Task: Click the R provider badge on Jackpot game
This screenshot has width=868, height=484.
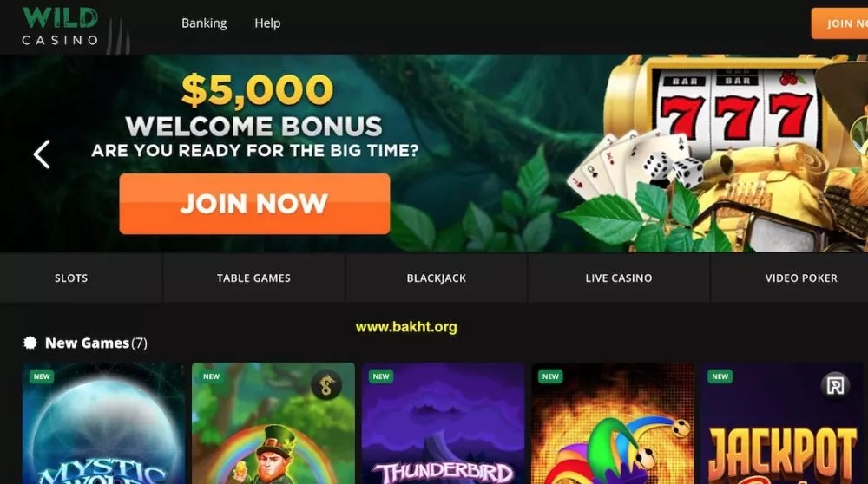Action: coord(835,385)
